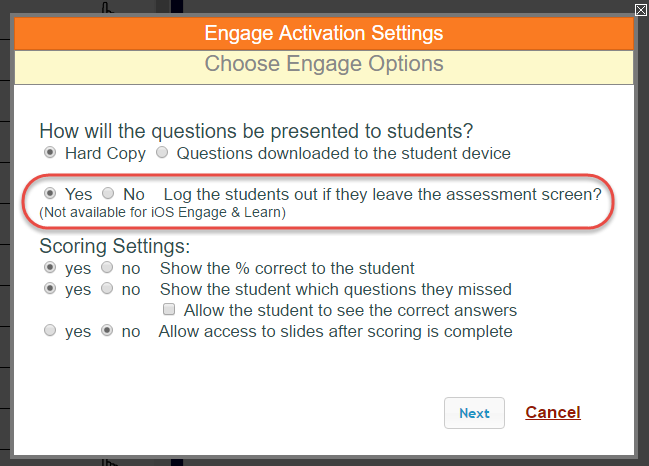
Task: Click the How will the questions be presented heading
Action: pos(256,131)
